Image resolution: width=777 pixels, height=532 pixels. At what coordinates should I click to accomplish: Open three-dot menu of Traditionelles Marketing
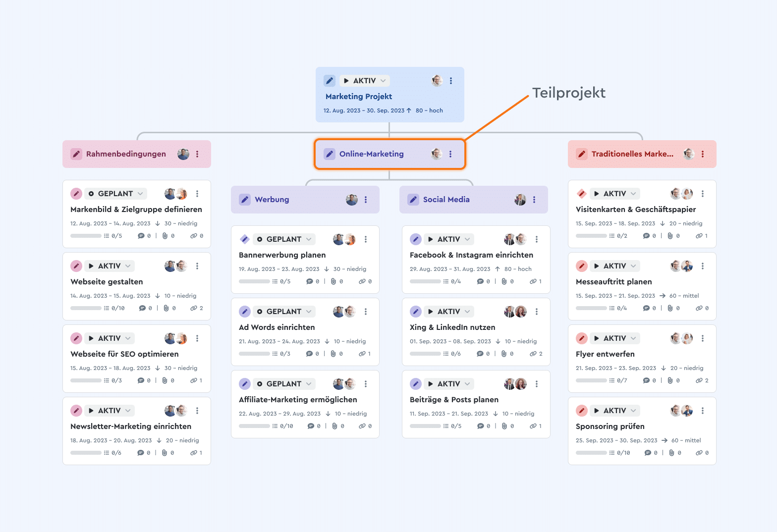pos(703,154)
